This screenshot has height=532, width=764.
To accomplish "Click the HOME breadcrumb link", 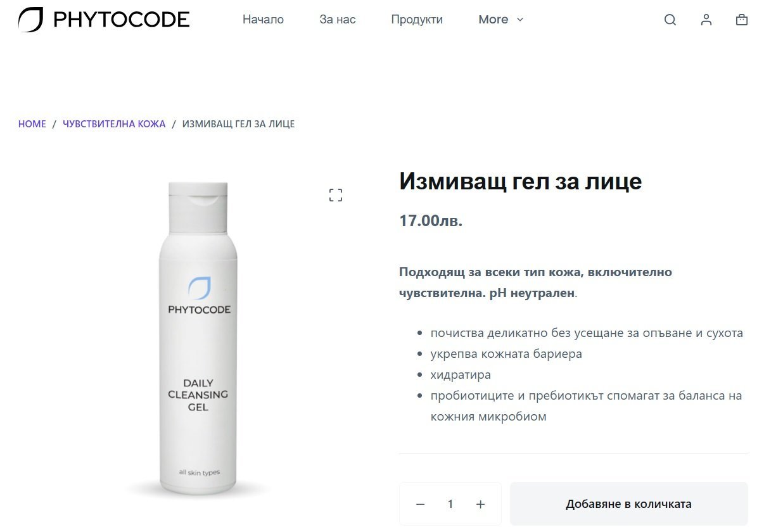I will pyautogui.click(x=32, y=124).
